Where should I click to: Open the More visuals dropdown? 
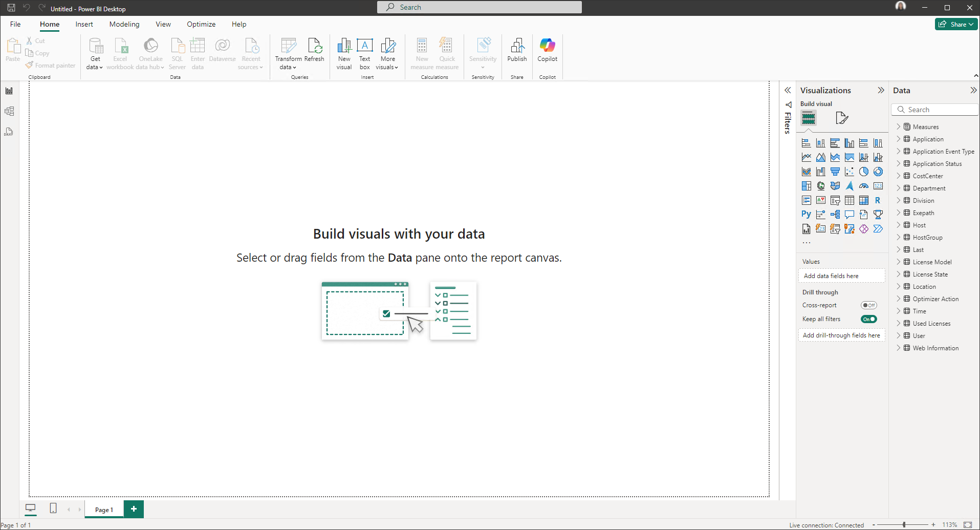point(387,54)
